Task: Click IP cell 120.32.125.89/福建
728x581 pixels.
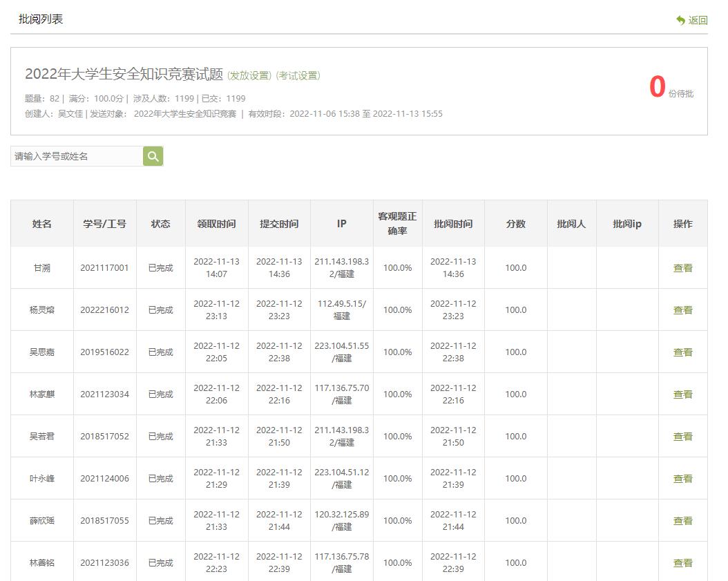Action: tap(342, 521)
